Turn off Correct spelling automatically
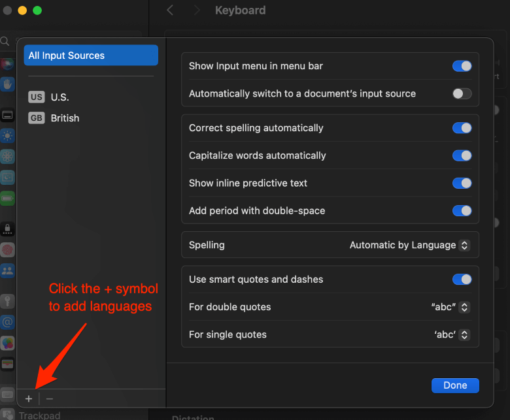 click(462, 128)
